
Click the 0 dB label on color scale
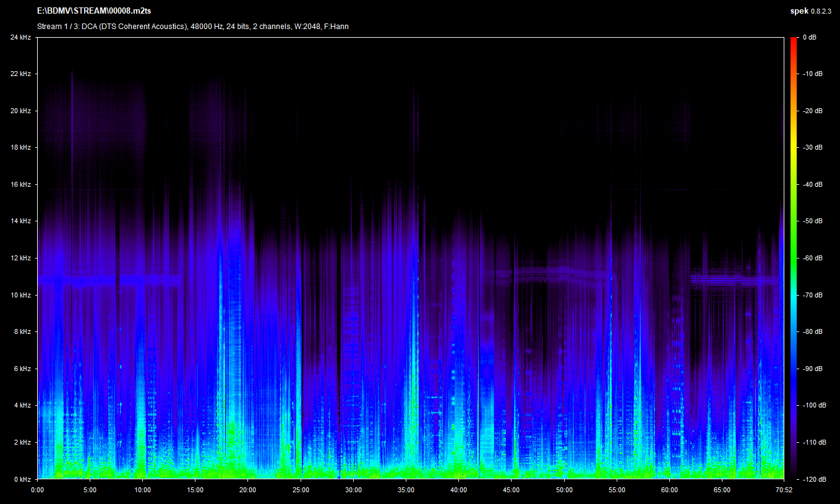click(x=809, y=38)
